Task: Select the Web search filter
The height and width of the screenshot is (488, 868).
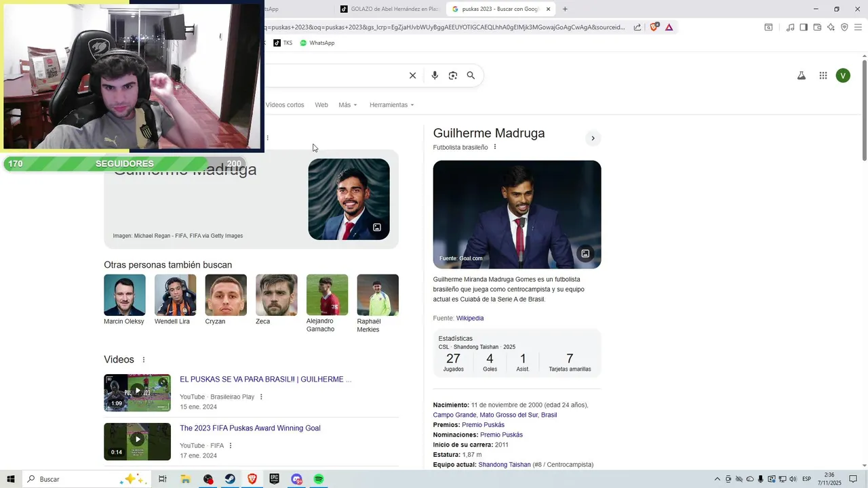Action: click(321, 105)
